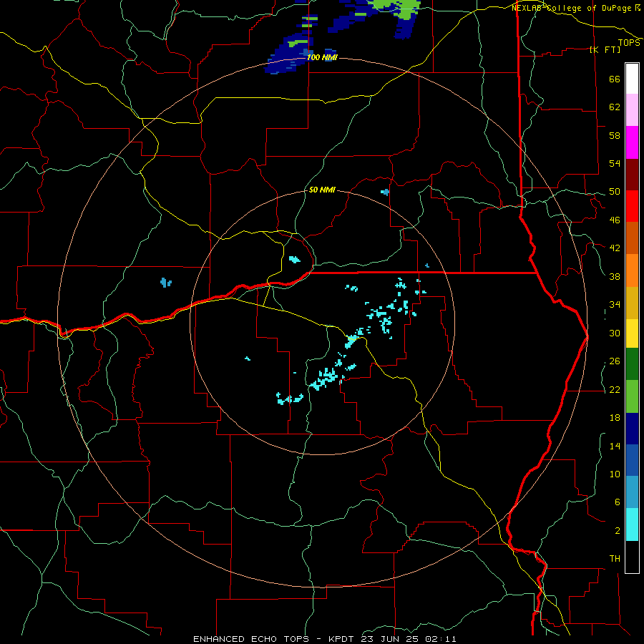Viewport: 644px width, 644px height.
Task: Click the '6' legend value
Action: [x=618, y=502]
